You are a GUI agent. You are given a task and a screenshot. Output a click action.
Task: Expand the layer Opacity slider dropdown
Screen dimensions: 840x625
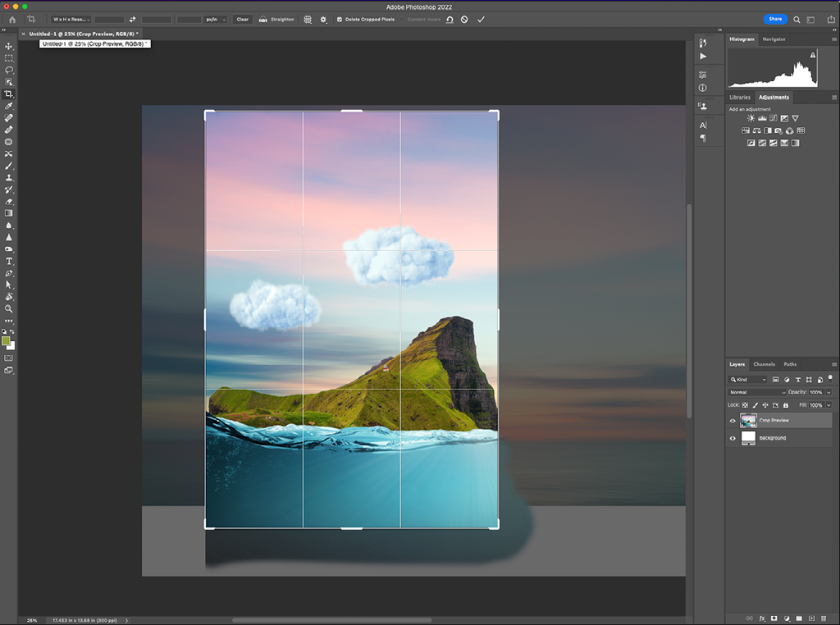(829, 392)
